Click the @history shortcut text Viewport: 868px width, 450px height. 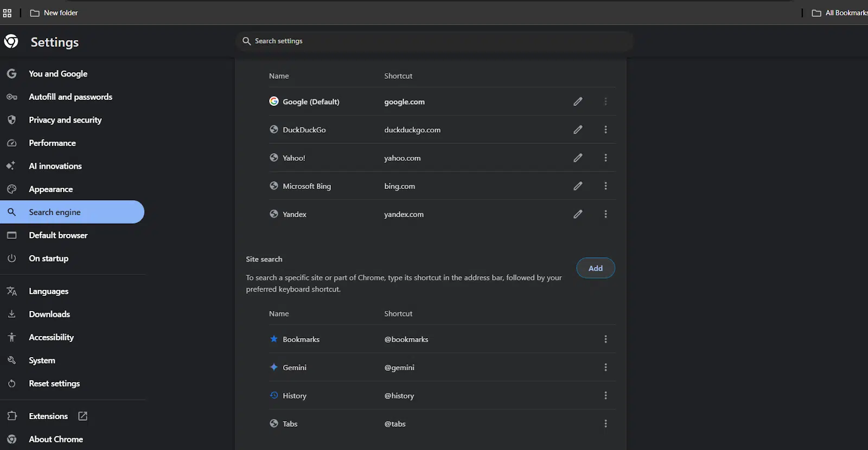[x=399, y=396]
